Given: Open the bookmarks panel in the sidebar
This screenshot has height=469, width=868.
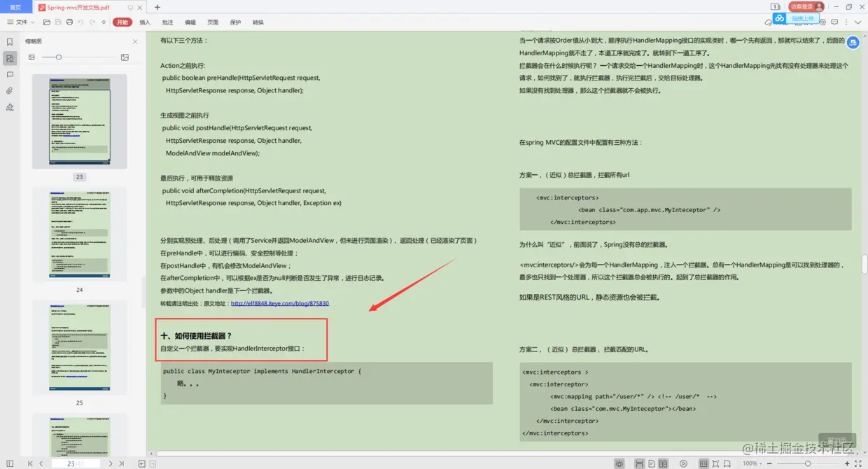Looking at the screenshot, I should pos(10,42).
